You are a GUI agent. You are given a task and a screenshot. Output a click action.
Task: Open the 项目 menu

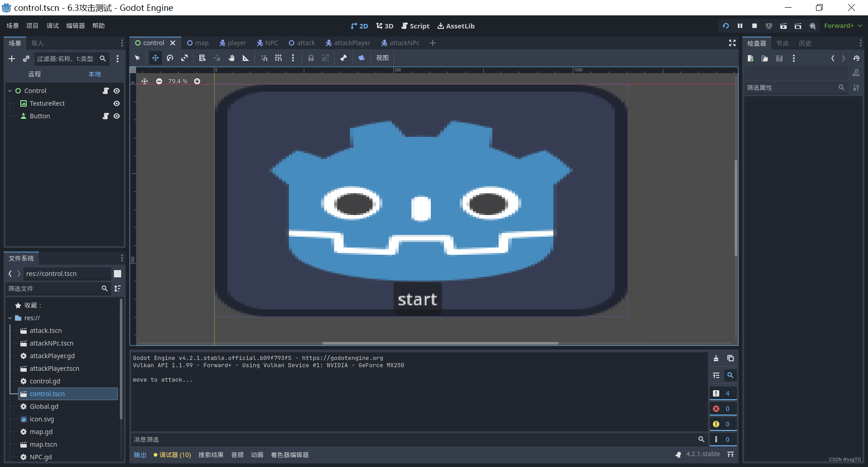(x=33, y=26)
